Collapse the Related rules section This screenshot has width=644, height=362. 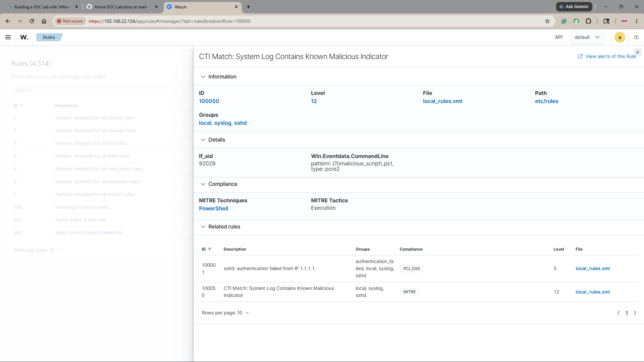(203, 227)
